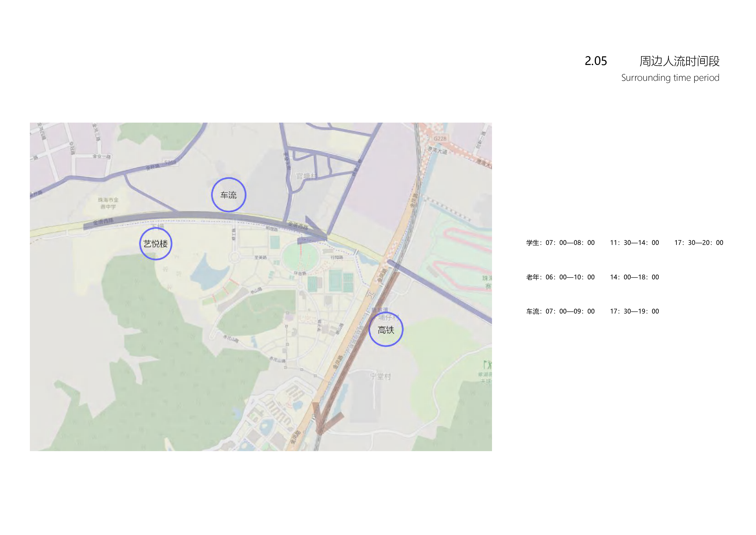Click the 车流 circle marker

(229, 195)
